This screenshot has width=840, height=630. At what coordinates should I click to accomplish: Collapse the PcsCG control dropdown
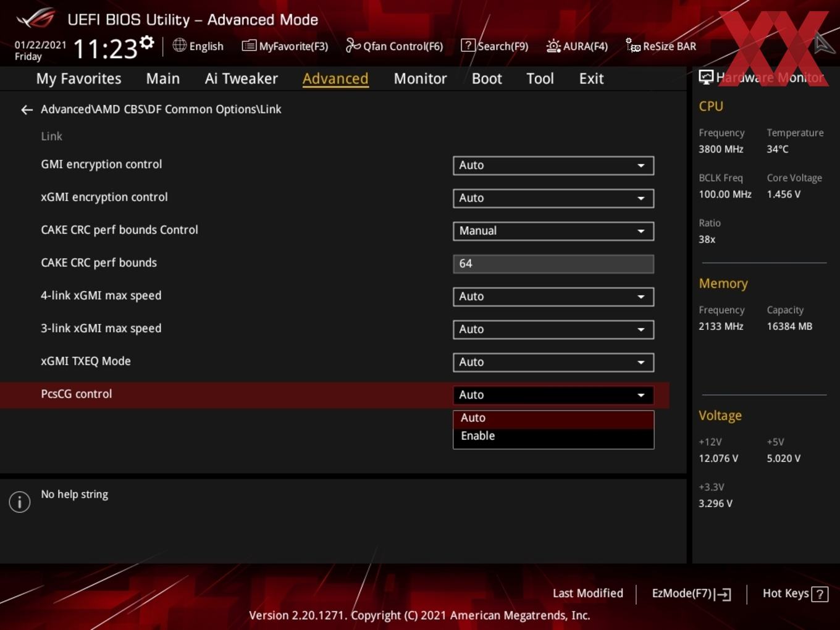(x=553, y=395)
